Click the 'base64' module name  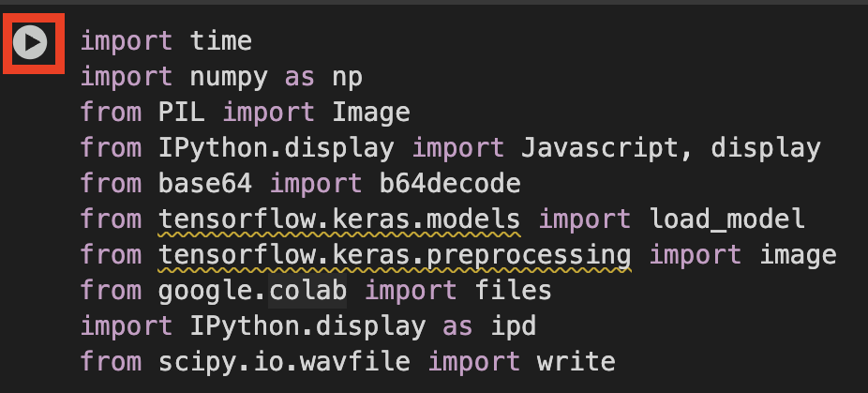[205, 184]
